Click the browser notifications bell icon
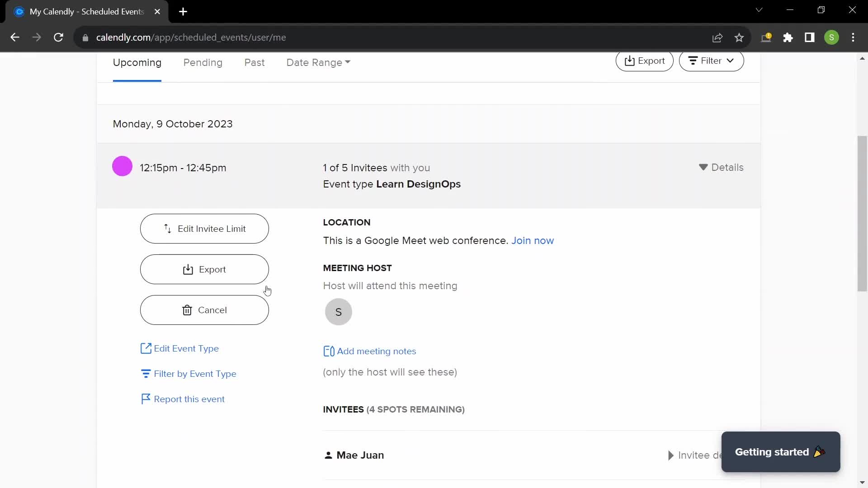The image size is (868, 488). click(767, 38)
